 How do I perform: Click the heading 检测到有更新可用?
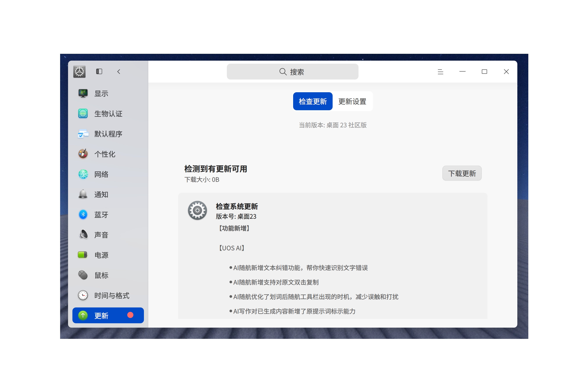tap(216, 169)
